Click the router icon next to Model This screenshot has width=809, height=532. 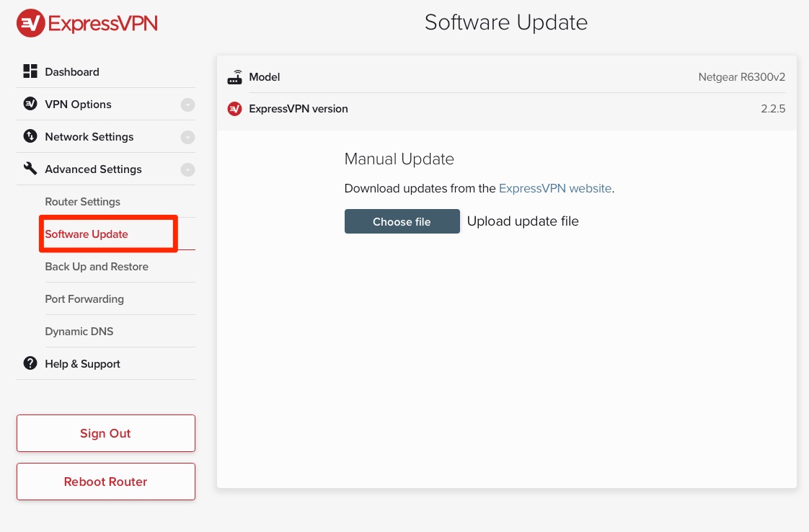tap(234, 76)
